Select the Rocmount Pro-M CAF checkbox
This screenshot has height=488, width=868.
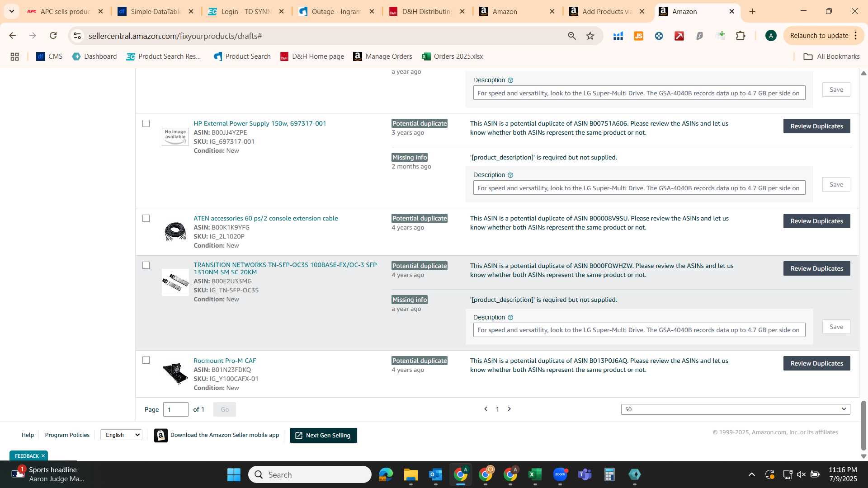(146, 360)
